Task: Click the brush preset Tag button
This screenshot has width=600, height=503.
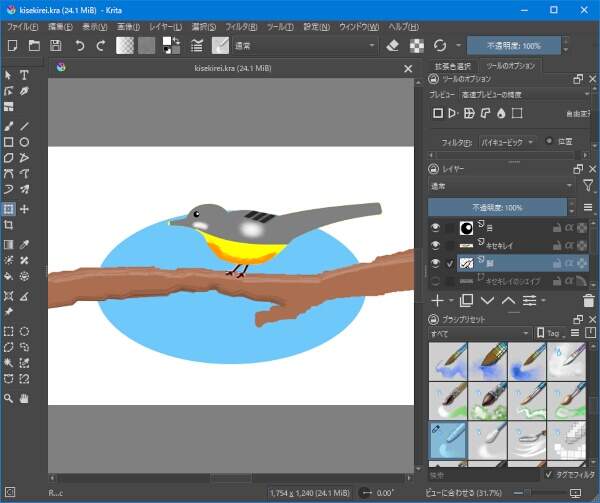Action: [550, 333]
